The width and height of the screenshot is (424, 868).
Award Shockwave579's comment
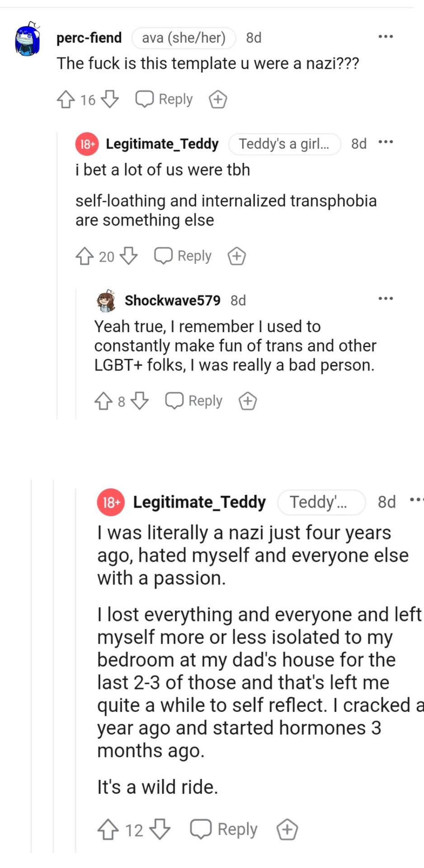(248, 401)
